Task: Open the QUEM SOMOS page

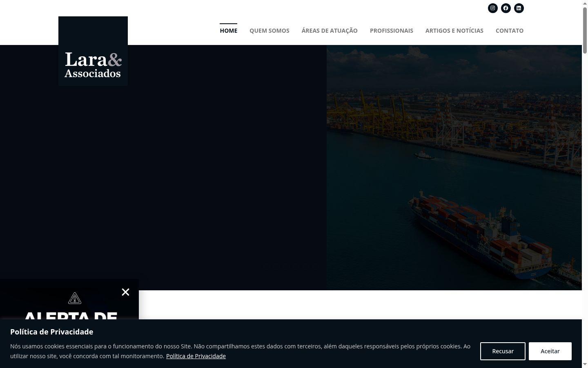Action: (269, 31)
